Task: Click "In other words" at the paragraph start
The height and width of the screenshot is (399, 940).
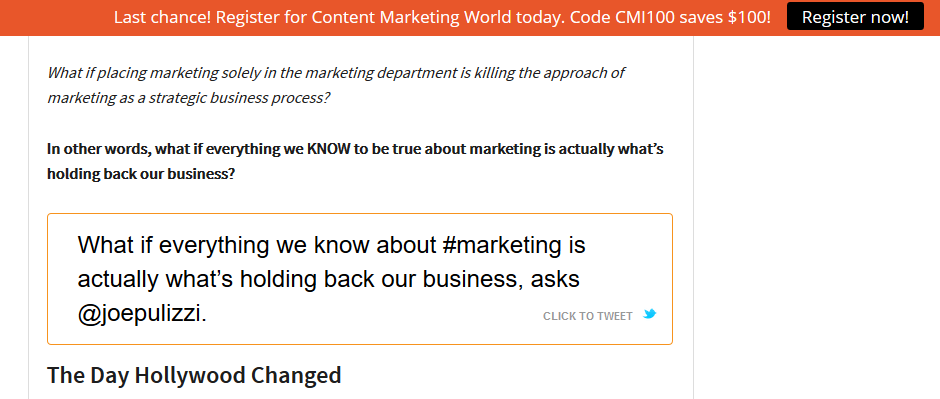Action: pos(98,149)
